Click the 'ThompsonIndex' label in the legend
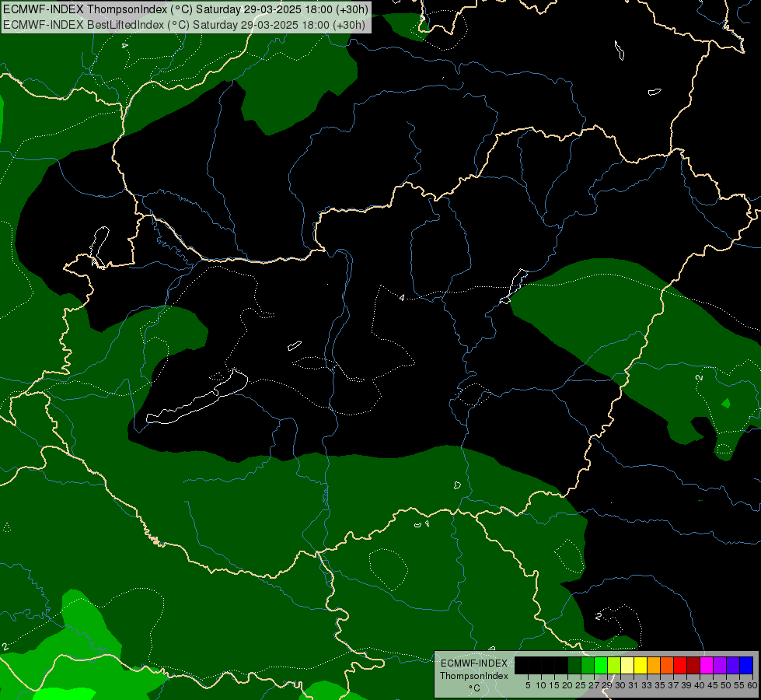The width and height of the screenshot is (761, 700). click(474, 676)
